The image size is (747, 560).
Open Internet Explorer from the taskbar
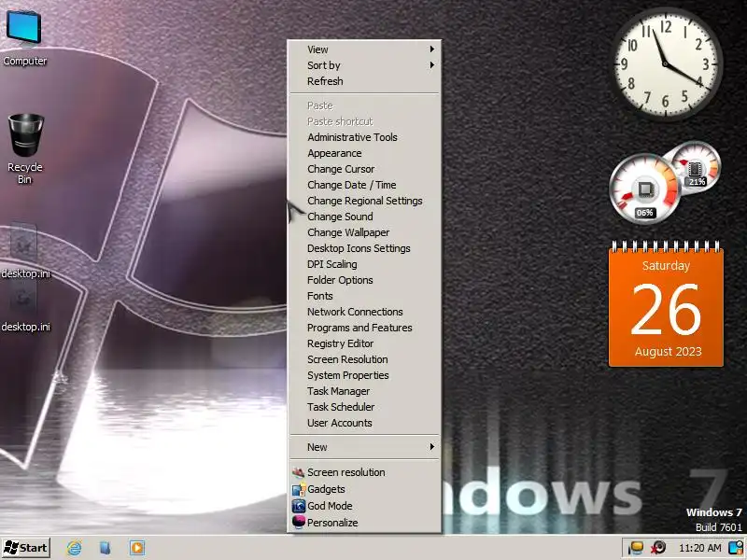(74, 548)
